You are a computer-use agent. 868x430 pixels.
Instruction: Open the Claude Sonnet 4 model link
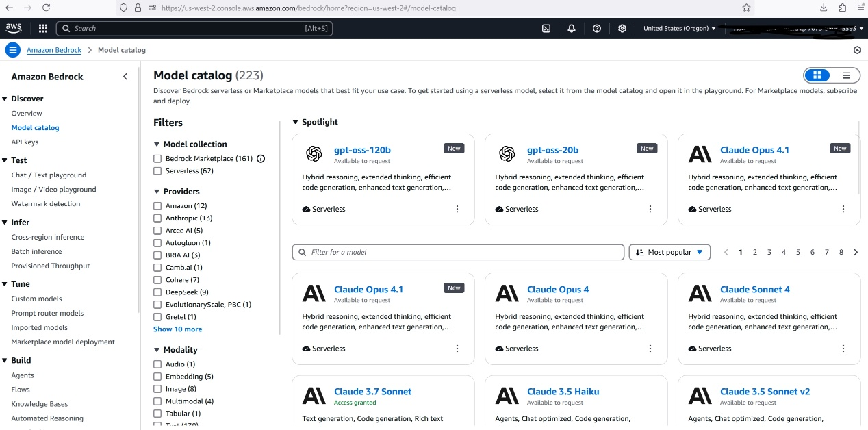point(754,290)
